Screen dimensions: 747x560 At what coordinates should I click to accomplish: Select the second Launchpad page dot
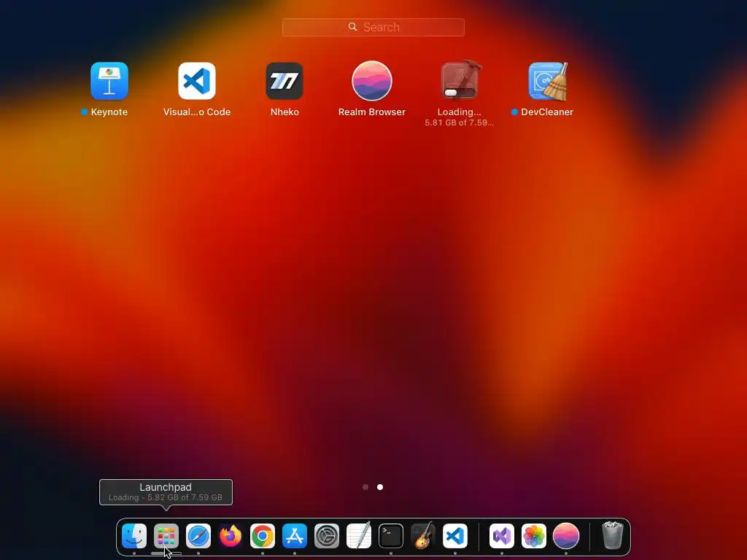[379, 487]
